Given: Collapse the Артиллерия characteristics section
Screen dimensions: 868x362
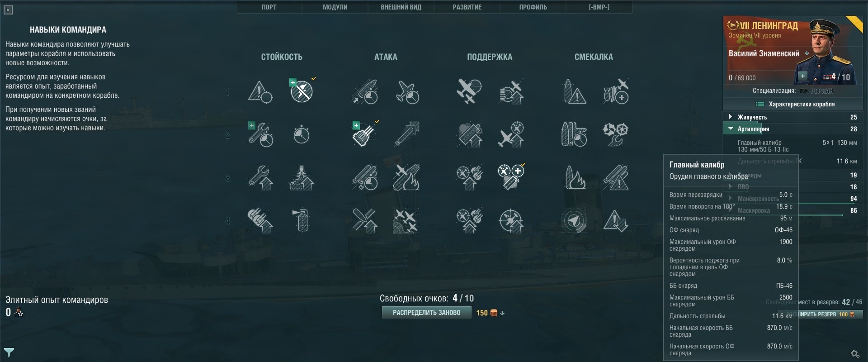Looking at the screenshot, I should (x=793, y=129).
